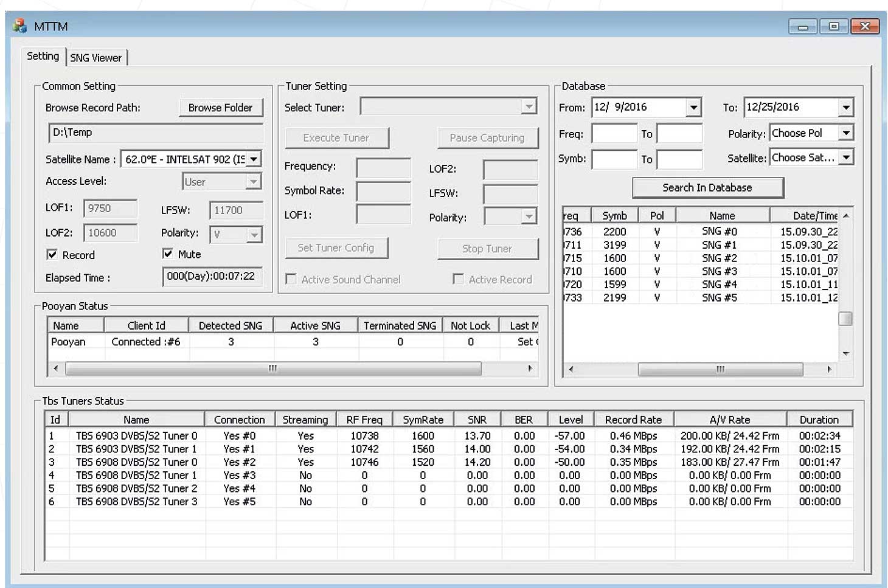Click the Detected SNG column header
Screen dimensions: 888x588
(231, 326)
